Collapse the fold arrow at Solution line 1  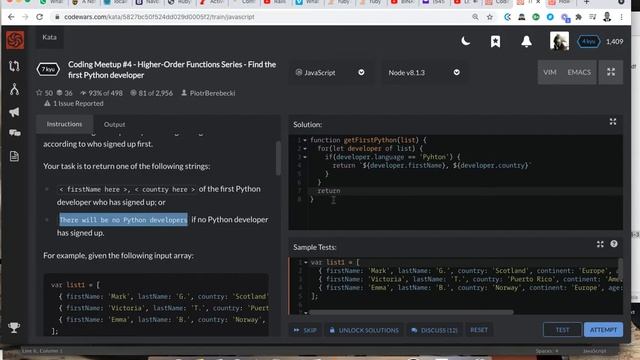[305, 140]
